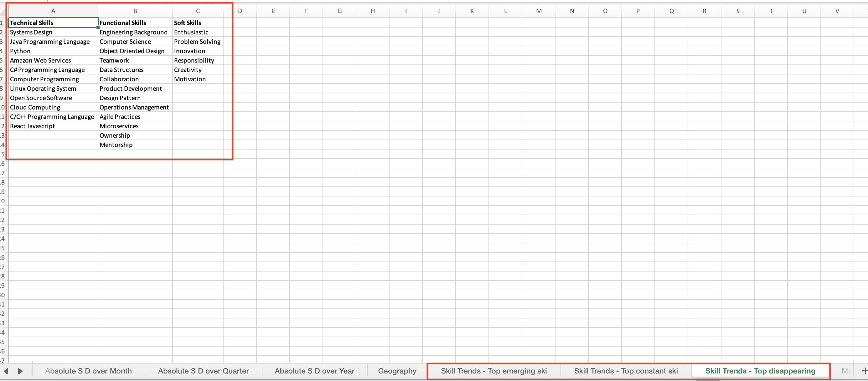The width and height of the screenshot is (868, 381).
Task: Open Skill Trends - Top emerging ski tab
Action: point(493,371)
